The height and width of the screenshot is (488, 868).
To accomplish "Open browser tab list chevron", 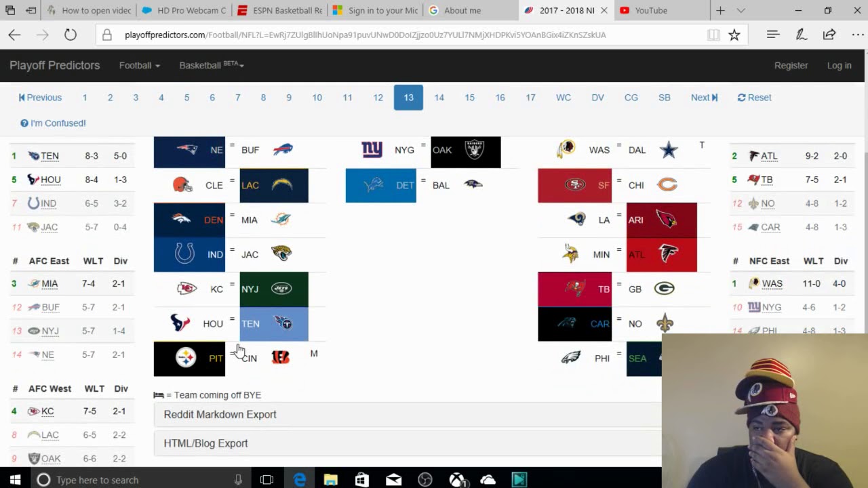I will [x=741, y=10].
